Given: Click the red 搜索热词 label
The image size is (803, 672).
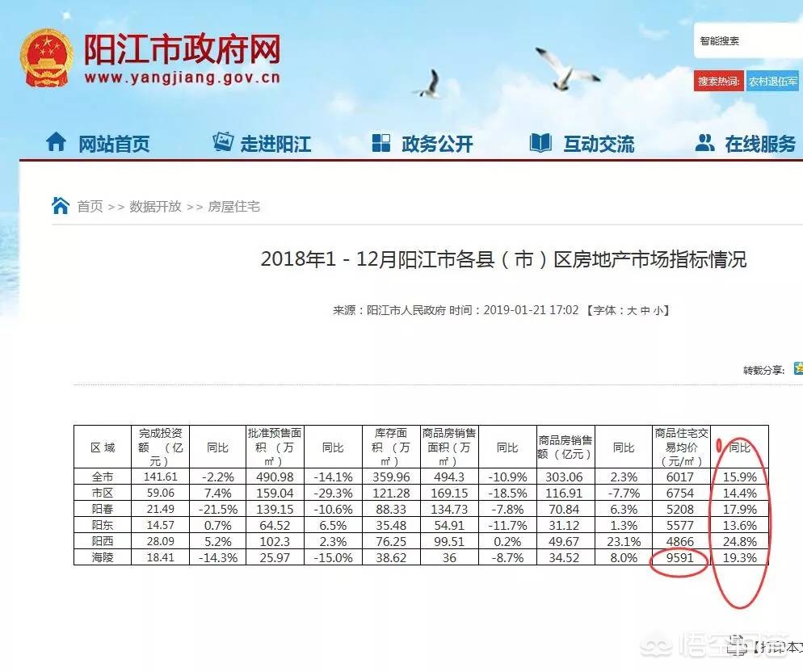Looking at the screenshot, I should [x=720, y=82].
